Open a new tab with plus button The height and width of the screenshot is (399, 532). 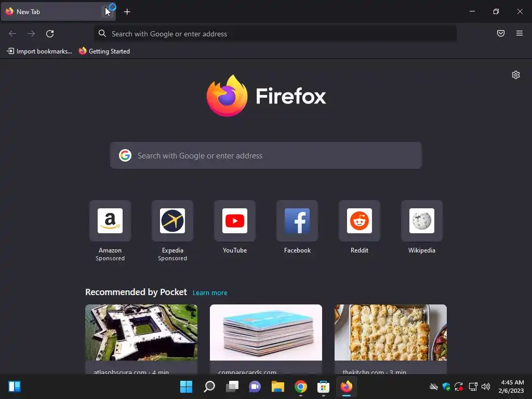pos(127,12)
